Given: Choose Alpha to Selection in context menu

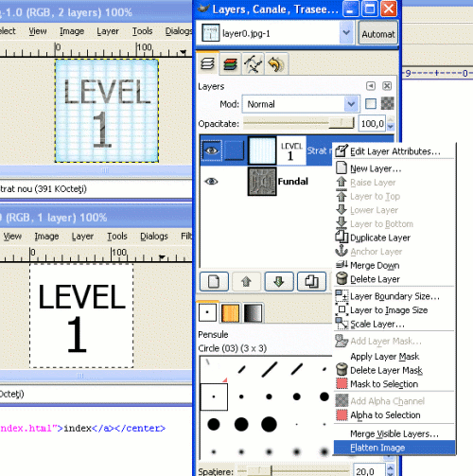Looking at the screenshot, I should 394,414.
